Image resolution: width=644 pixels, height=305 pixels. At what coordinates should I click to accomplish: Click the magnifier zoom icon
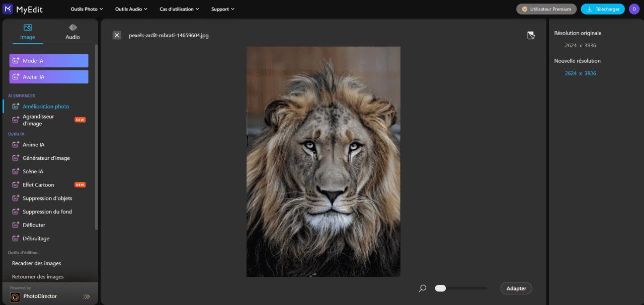point(423,288)
